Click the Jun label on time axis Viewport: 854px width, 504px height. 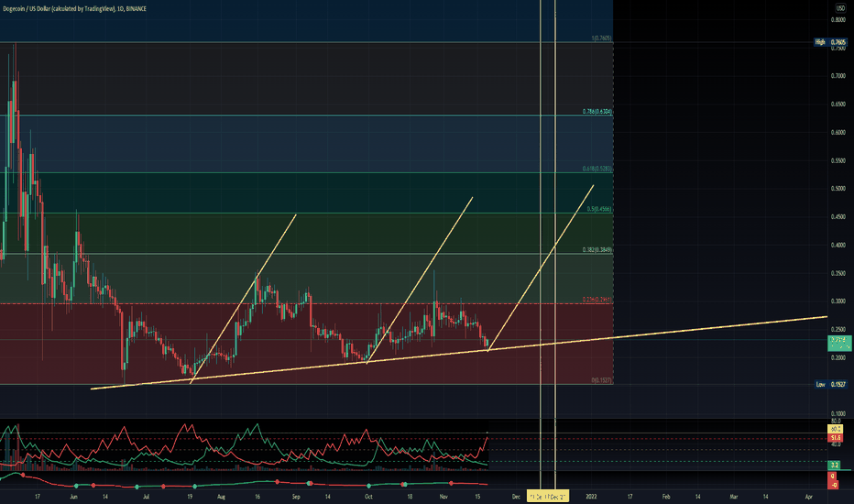click(73, 497)
